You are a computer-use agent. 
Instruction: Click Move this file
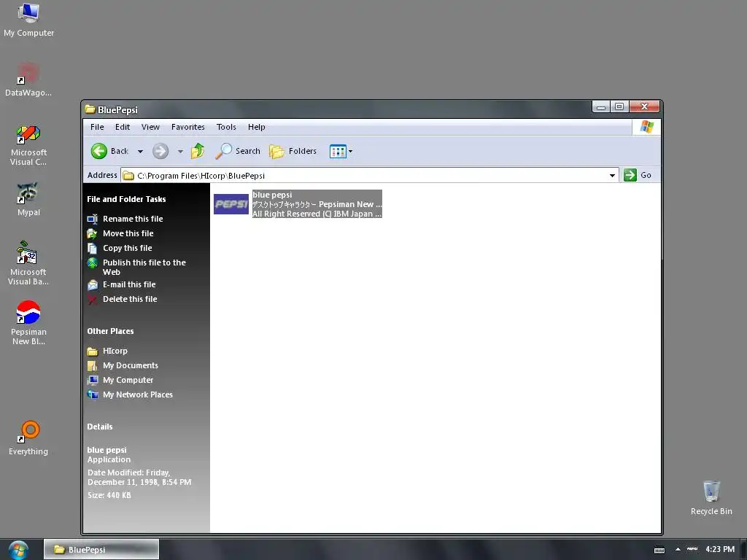[x=120, y=233]
